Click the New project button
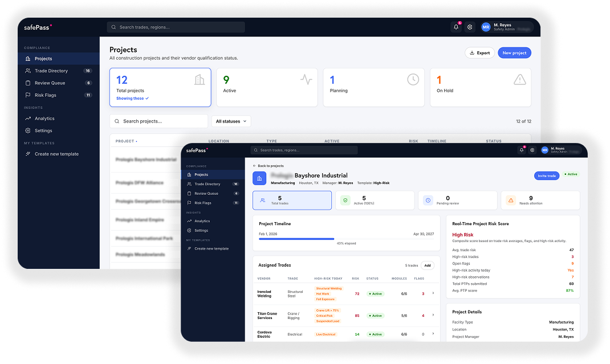610x364 pixels. (514, 53)
